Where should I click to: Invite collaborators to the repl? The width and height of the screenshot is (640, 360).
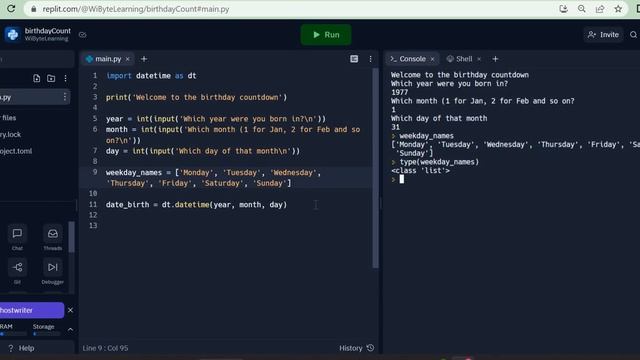click(x=603, y=35)
